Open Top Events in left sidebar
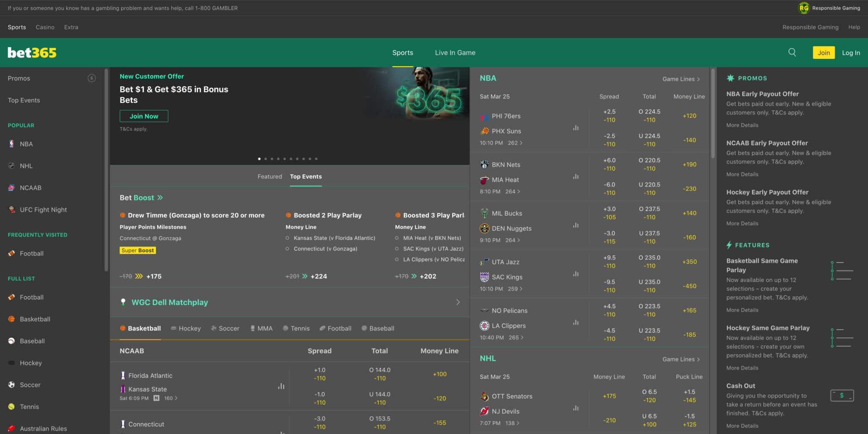The image size is (868, 434). pyautogui.click(x=24, y=100)
